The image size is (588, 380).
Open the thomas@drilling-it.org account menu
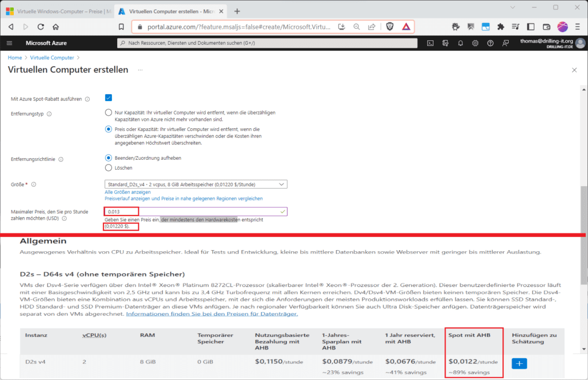pos(552,43)
